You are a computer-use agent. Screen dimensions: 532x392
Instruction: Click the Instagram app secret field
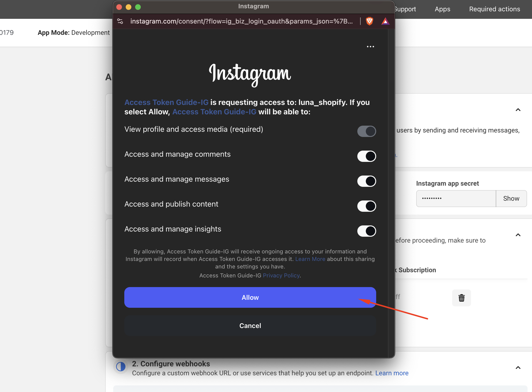(x=455, y=198)
